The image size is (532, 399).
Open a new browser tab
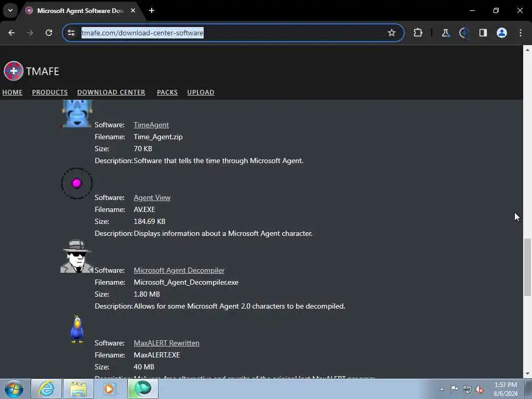[x=152, y=10]
